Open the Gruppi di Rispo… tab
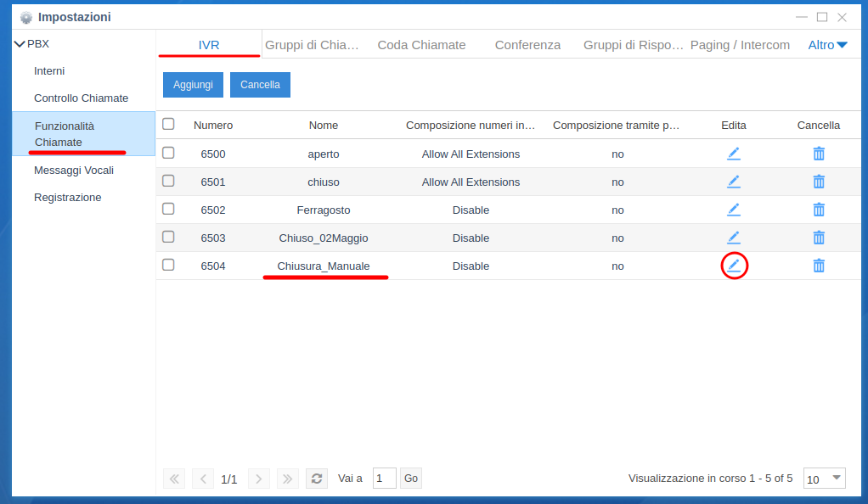The width and height of the screenshot is (868, 504). pos(634,45)
